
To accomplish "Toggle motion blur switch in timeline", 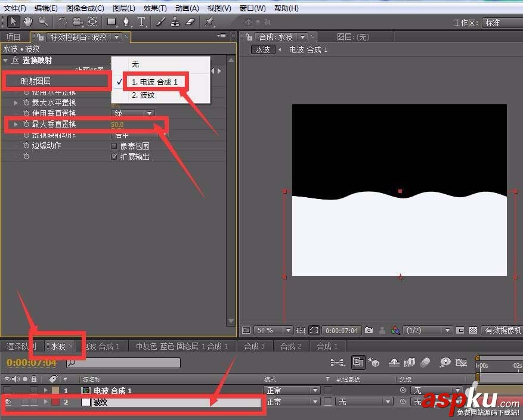I will [425, 362].
